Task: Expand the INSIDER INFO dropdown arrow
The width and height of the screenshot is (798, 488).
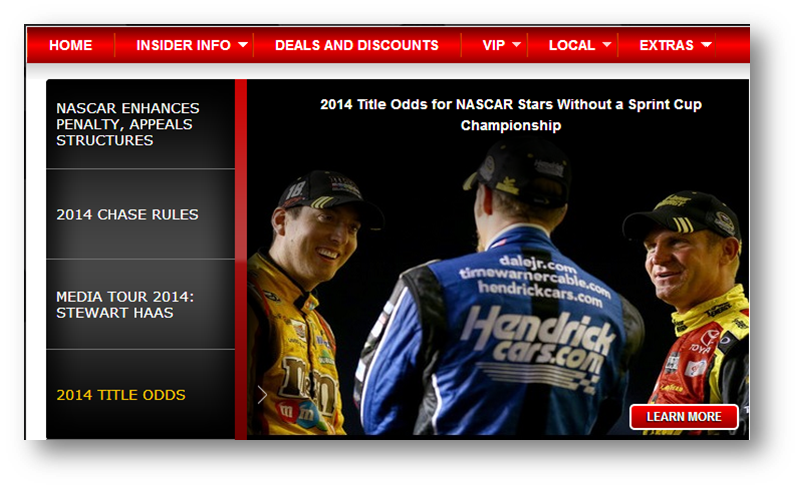Action: point(243,45)
